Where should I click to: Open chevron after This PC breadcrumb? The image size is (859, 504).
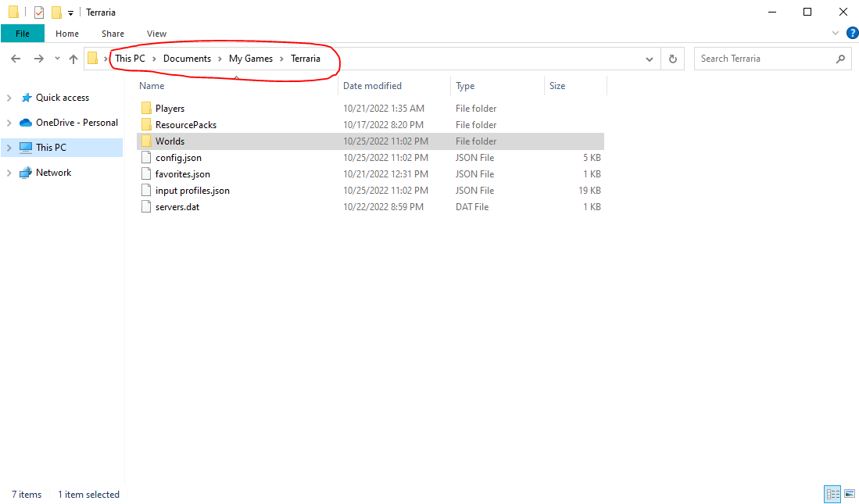click(155, 59)
